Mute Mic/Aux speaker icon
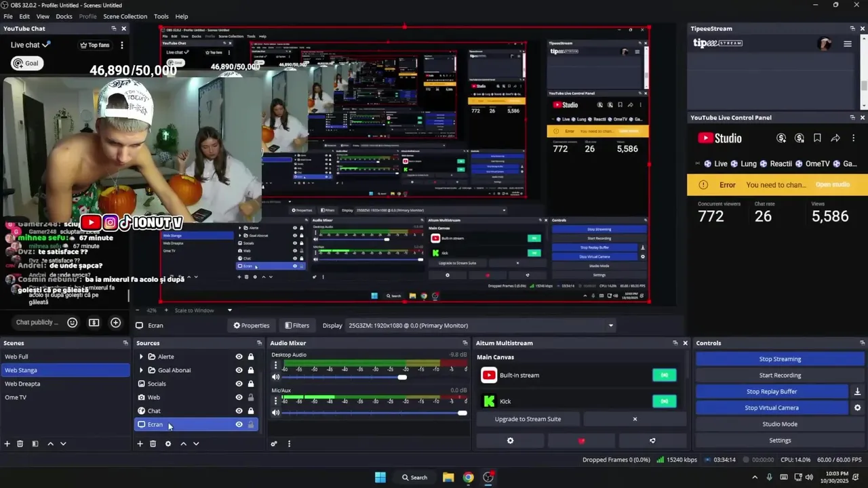This screenshot has width=868, height=488. click(275, 412)
